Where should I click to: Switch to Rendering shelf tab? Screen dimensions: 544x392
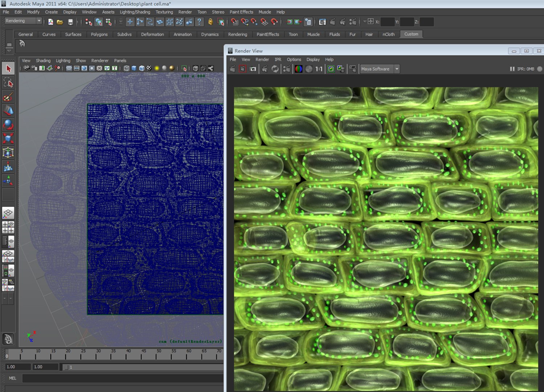click(237, 34)
